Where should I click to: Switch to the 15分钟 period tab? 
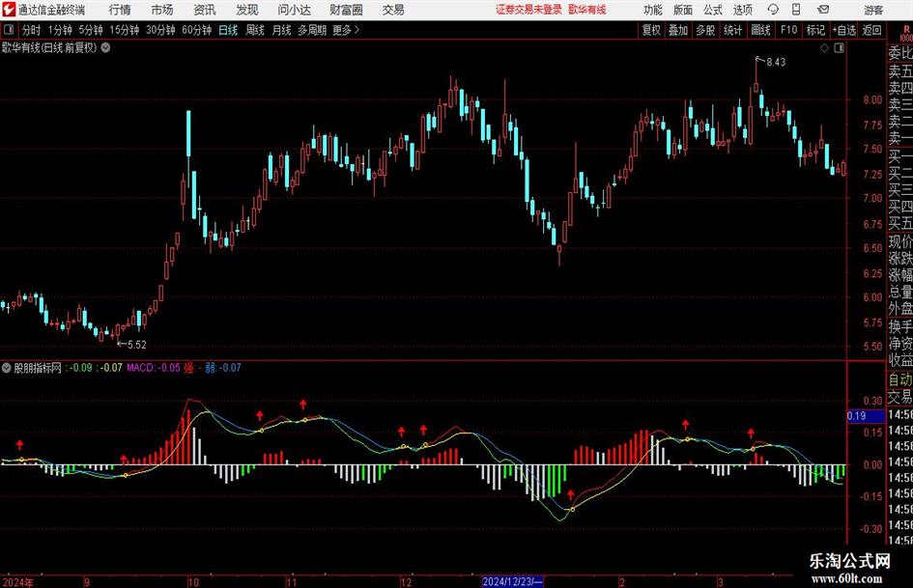125,30
